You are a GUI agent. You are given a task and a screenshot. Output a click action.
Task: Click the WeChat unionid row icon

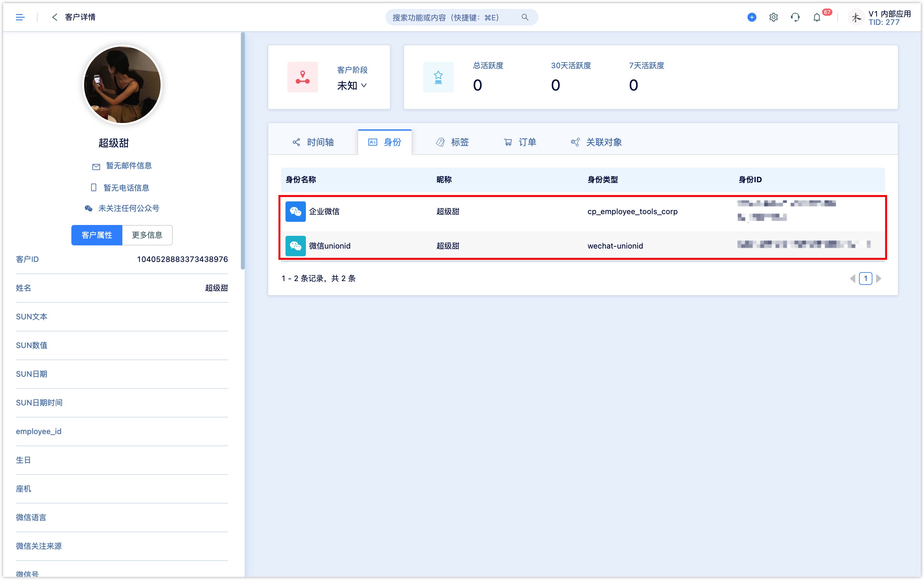(295, 245)
